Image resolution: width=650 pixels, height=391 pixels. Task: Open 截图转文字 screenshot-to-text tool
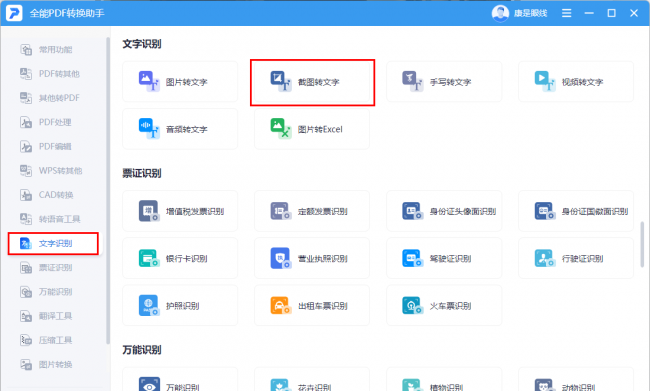[x=312, y=82]
